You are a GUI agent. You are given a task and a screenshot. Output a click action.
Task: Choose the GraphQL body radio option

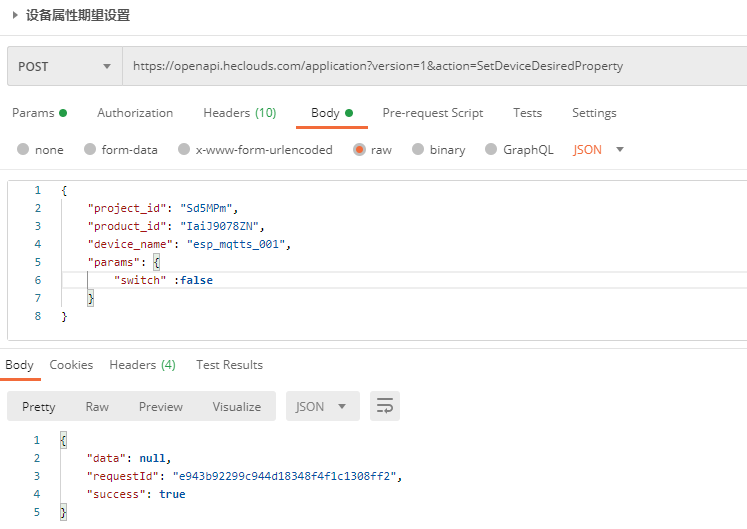pos(491,150)
